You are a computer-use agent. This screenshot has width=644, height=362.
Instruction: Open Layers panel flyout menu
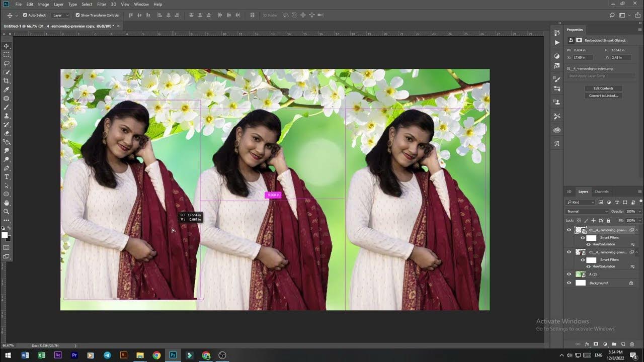pos(639,192)
